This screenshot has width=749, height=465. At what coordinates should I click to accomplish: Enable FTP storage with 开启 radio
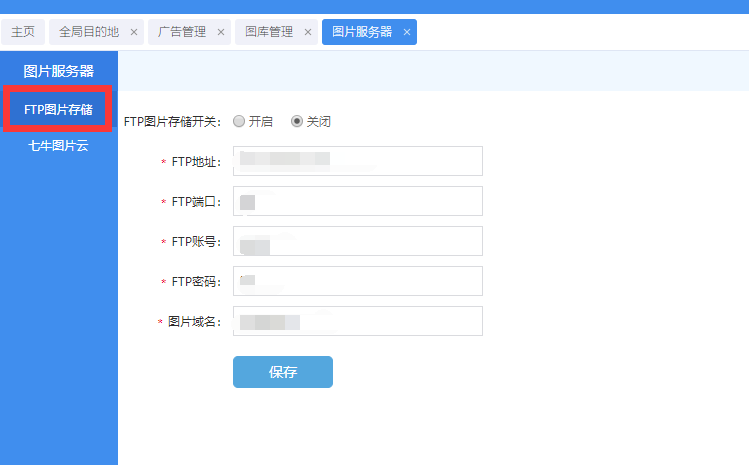coord(239,121)
